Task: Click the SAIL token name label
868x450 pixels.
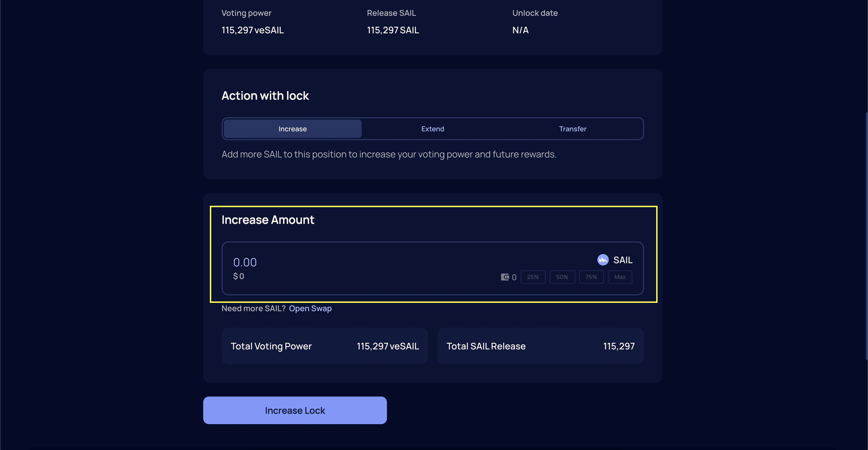Action: tap(623, 260)
